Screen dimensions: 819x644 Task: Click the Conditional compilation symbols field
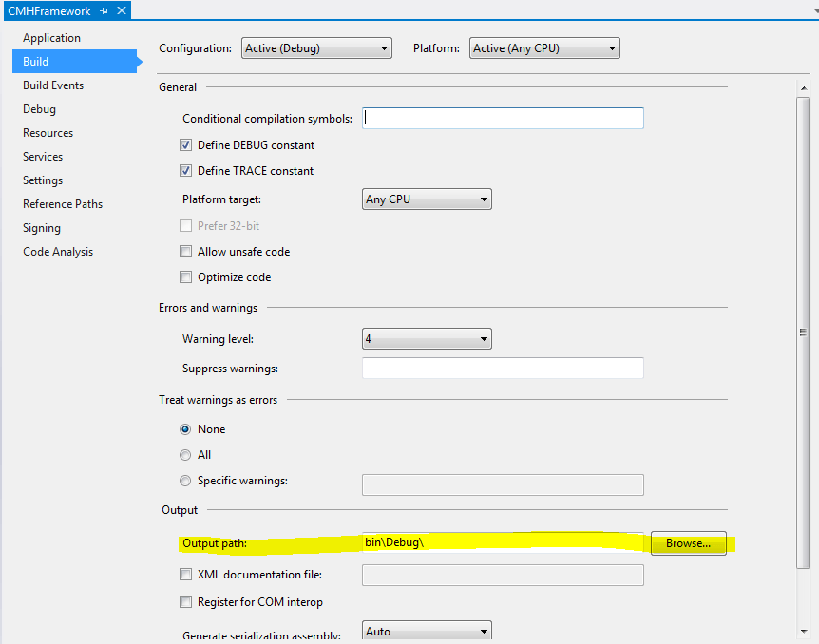(503, 119)
